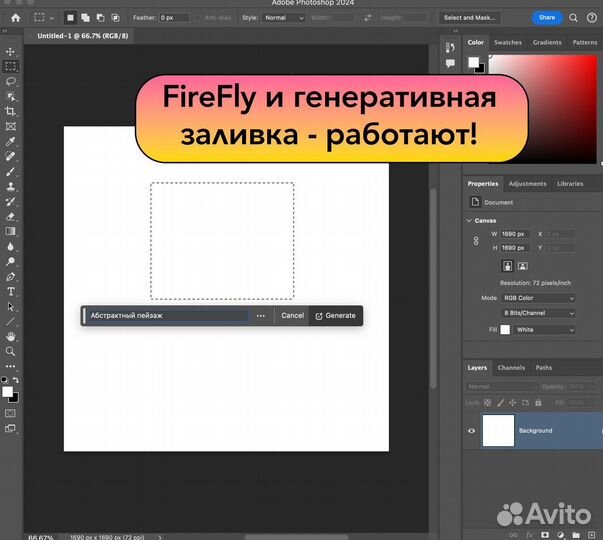Open the History panel icon

click(x=450, y=48)
